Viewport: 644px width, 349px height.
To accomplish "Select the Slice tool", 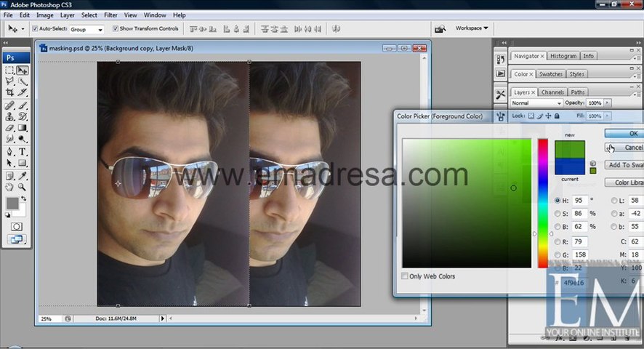I will click(23, 92).
